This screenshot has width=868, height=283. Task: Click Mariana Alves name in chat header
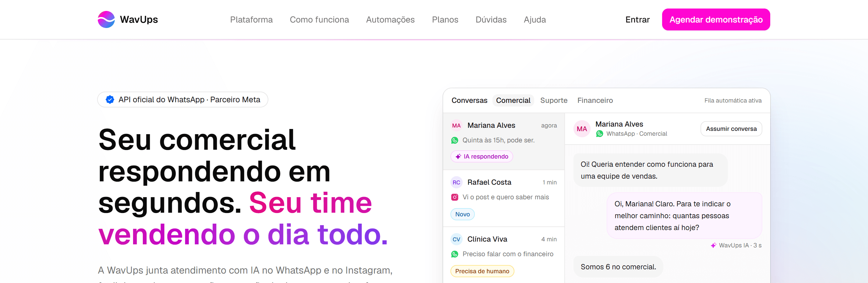[x=619, y=124]
